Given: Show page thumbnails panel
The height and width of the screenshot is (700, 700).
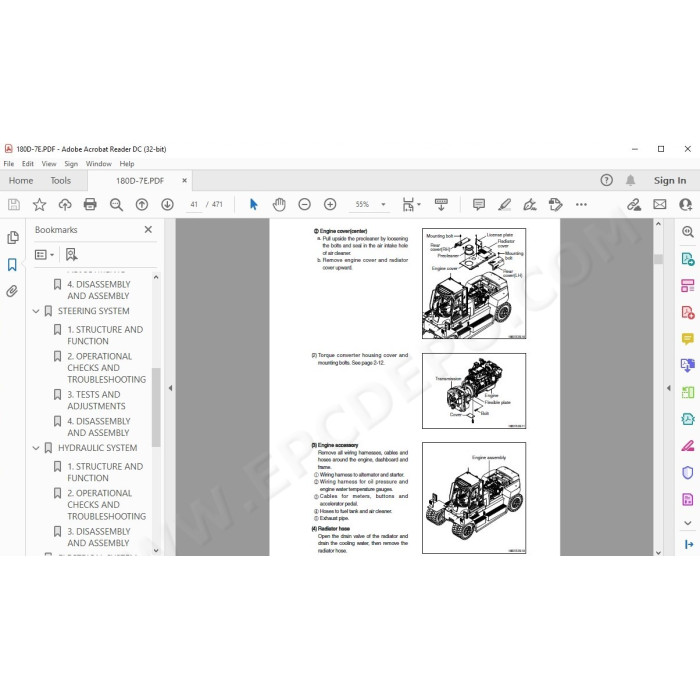Looking at the screenshot, I should (12, 238).
